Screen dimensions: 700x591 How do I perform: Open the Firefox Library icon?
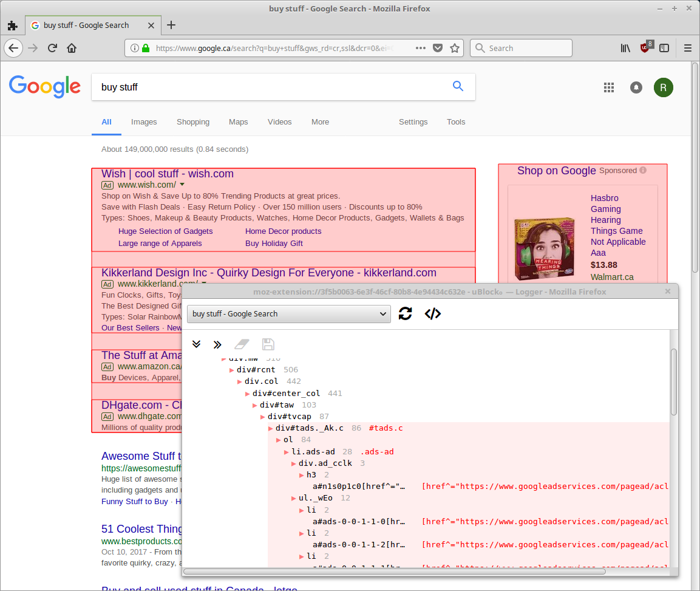click(625, 48)
